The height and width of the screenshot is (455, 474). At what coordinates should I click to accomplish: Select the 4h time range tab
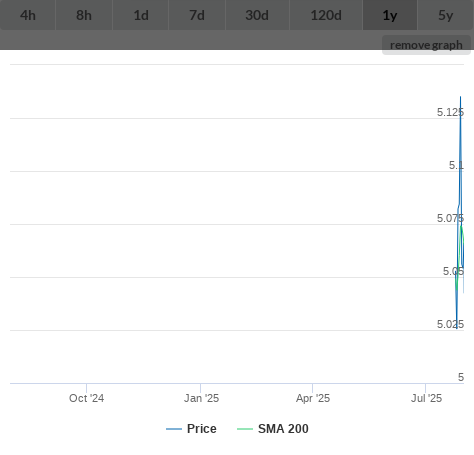pyautogui.click(x=28, y=15)
